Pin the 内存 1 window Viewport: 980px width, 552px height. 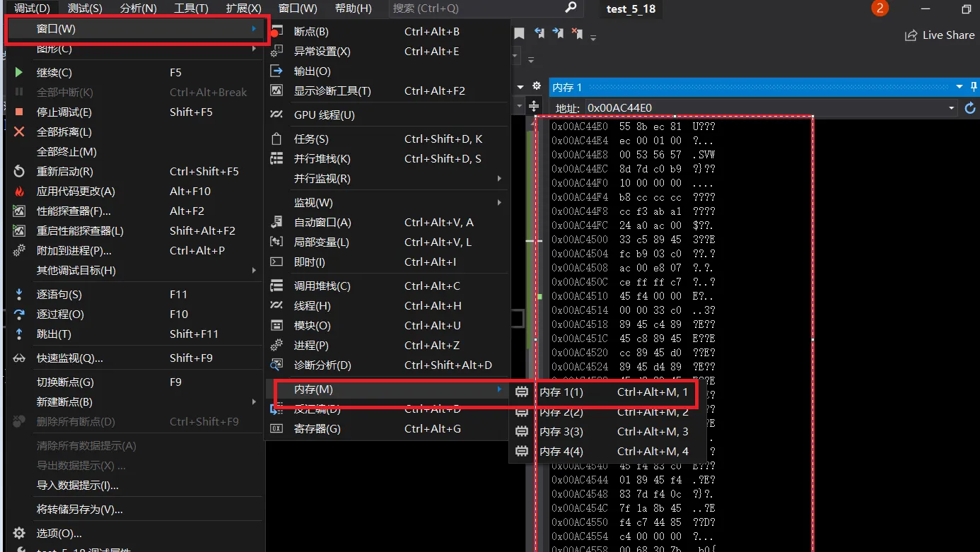point(972,86)
